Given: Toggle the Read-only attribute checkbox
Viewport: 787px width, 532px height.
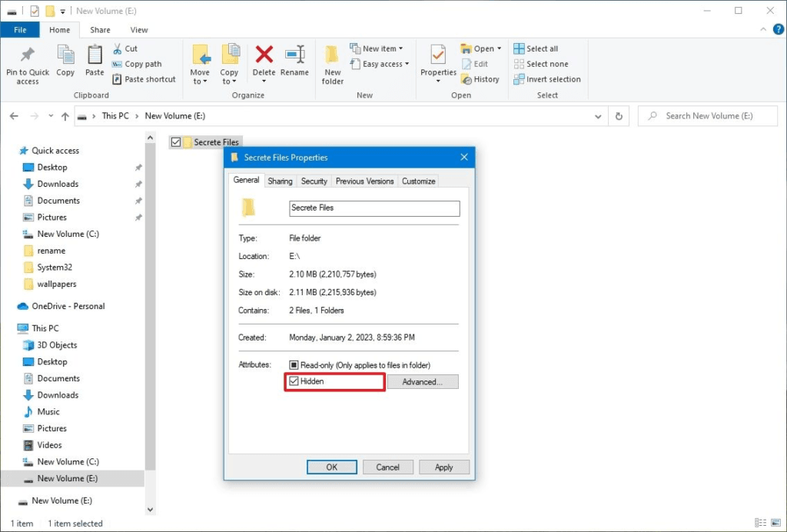Looking at the screenshot, I should (x=294, y=365).
